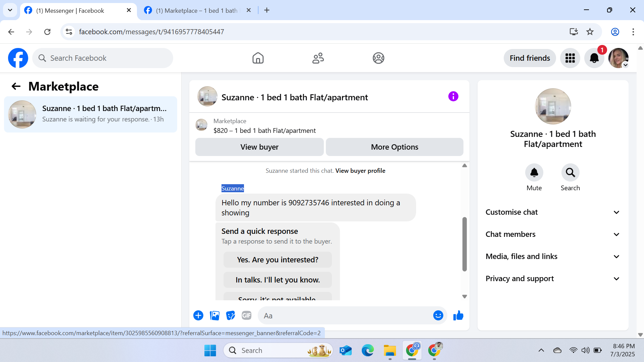Open the Groups icon in top navigation

tap(378, 58)
